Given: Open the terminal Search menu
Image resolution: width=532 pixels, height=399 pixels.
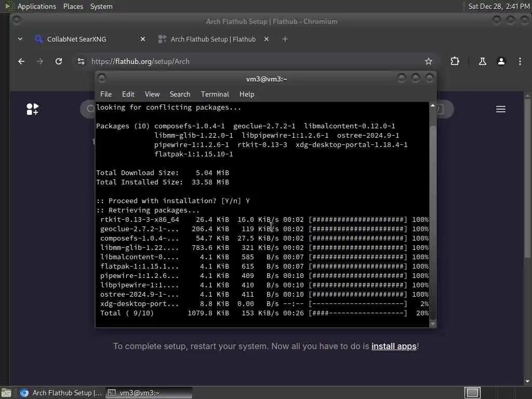Looking at the screenshot, I should (180, 95).
